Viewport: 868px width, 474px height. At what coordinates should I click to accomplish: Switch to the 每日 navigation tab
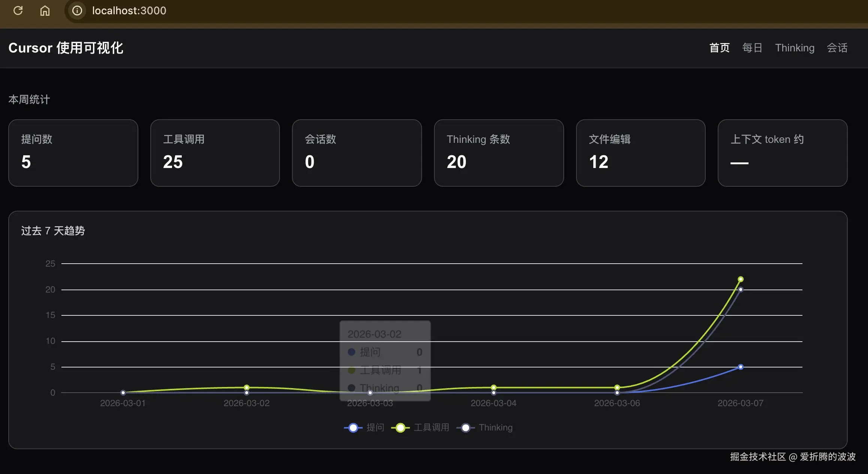(x=752, y=48)
